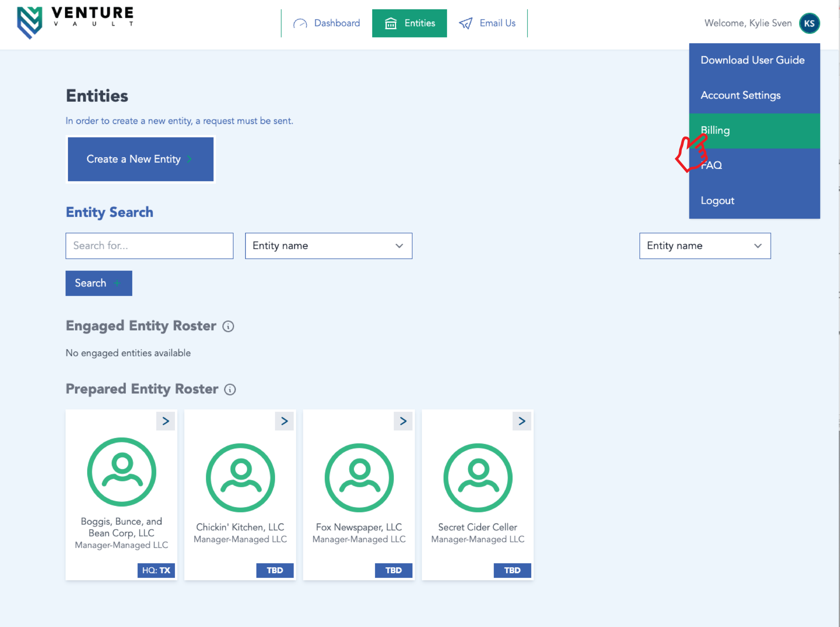Expand the search field Entity name dropdown
Viewport: 840px width, 627px height.
pyautogui.click(x=328, y=246)
